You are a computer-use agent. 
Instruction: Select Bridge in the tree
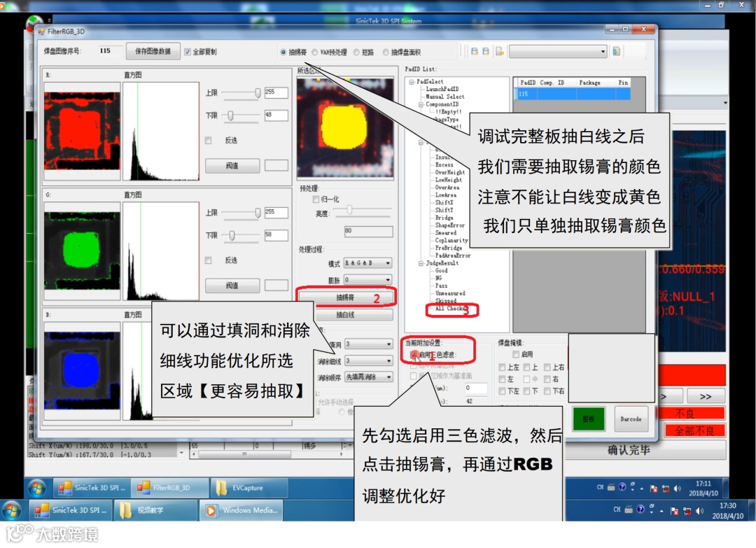pyautogui.click(x=444, y=218)
